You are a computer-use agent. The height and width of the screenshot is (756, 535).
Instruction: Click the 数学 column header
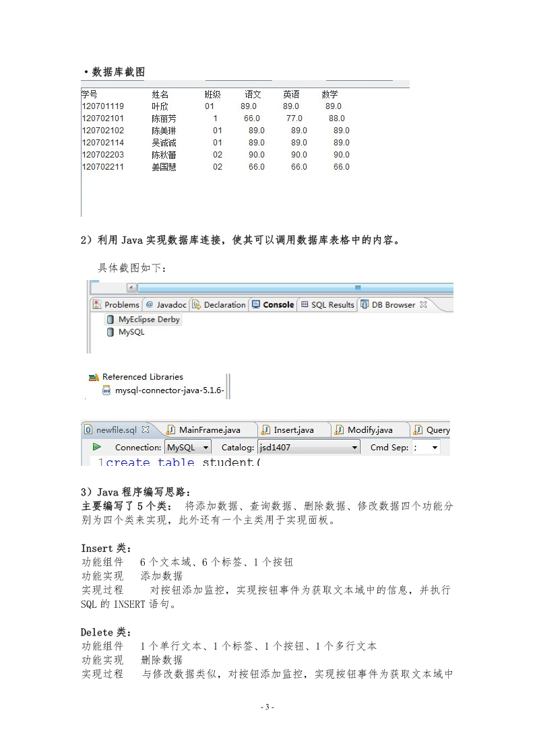point(330,94)
